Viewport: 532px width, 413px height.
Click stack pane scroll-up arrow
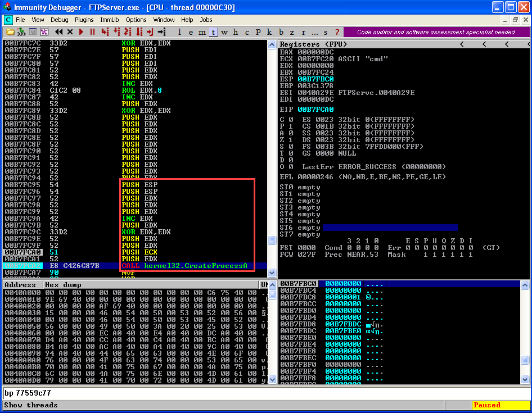[x=525, y=285]
